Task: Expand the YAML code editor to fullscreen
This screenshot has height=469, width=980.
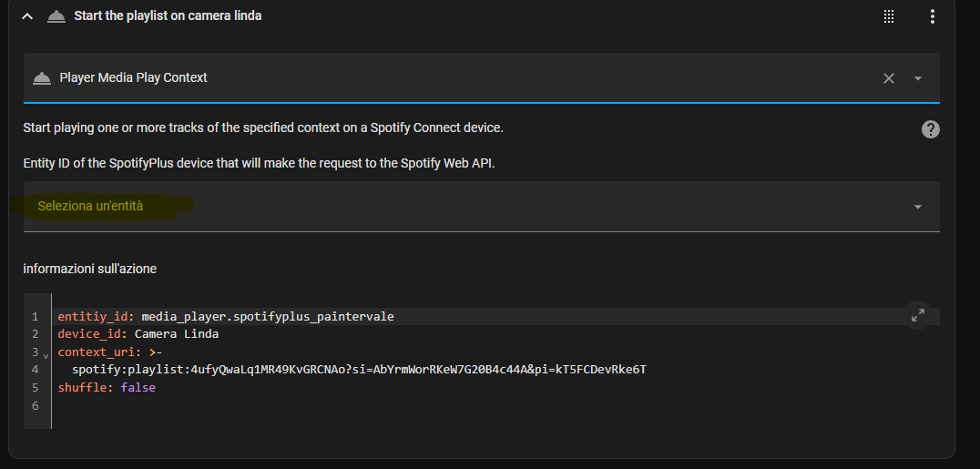Action: (x=918, y=315)
